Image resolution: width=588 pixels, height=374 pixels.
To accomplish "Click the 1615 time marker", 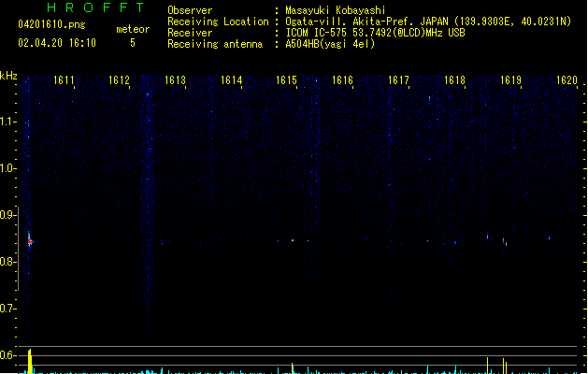I will (x=286, y=80).
